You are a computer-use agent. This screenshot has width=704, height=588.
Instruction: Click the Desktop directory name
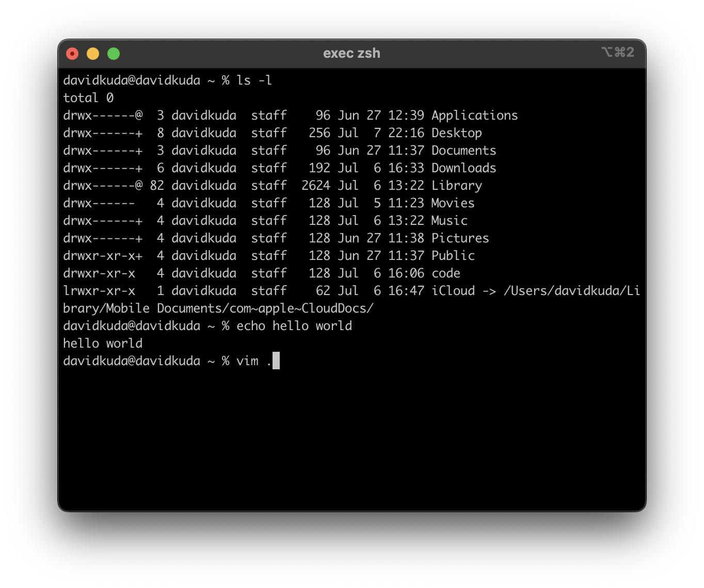click(x=456, y=133)
